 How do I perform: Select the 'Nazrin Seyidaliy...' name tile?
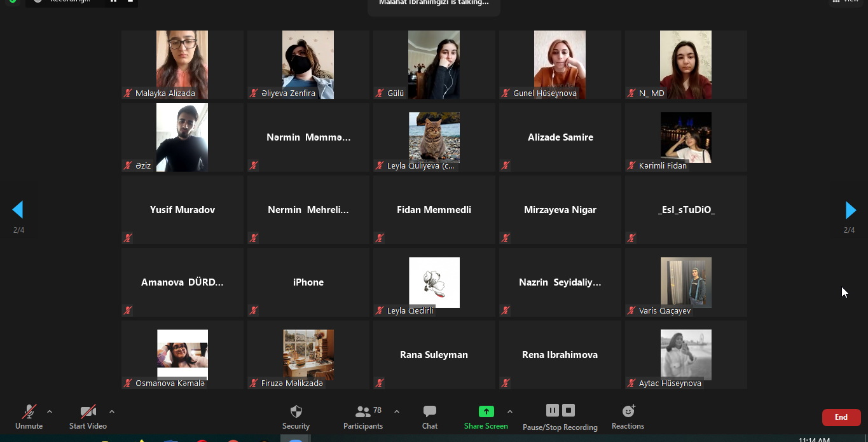560,282
